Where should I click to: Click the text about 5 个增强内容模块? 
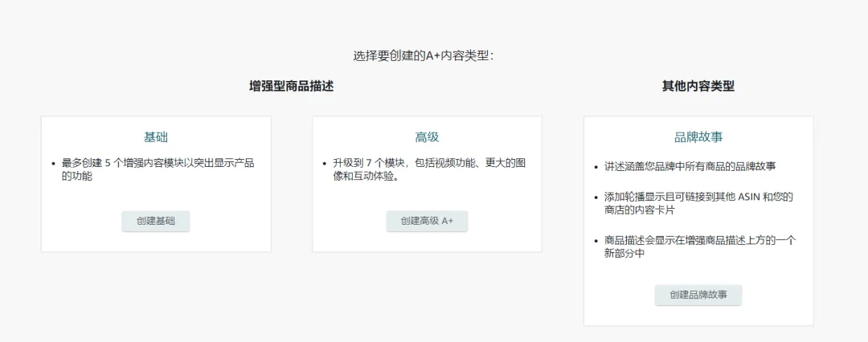pos(158,169)
